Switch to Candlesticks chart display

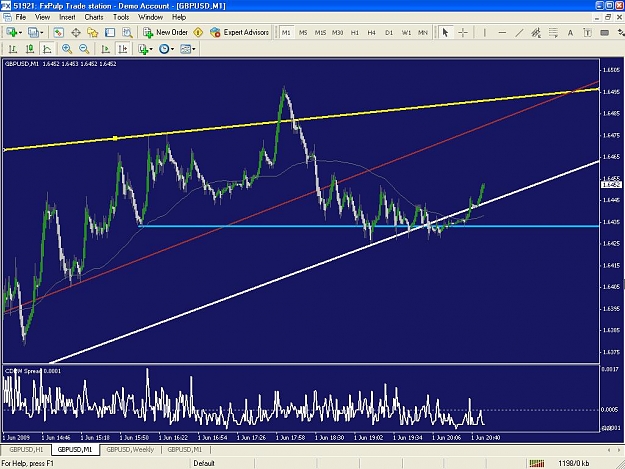pos(30,49)
